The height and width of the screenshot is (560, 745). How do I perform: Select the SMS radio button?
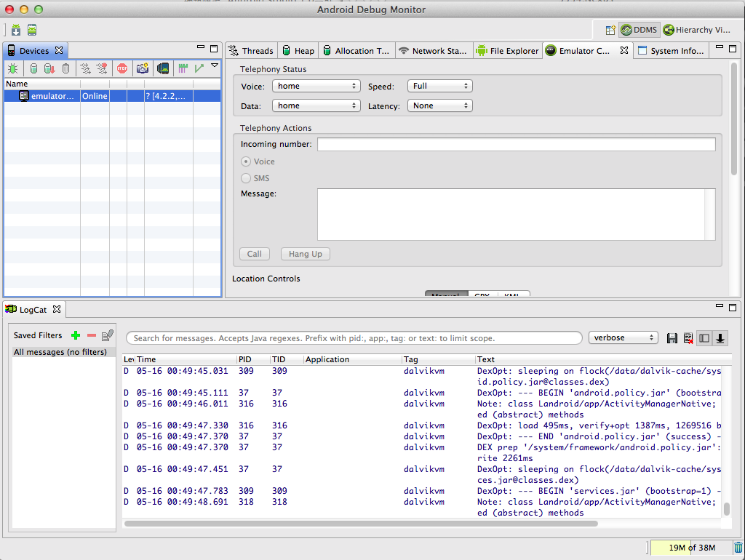click(x=246, y=178)
